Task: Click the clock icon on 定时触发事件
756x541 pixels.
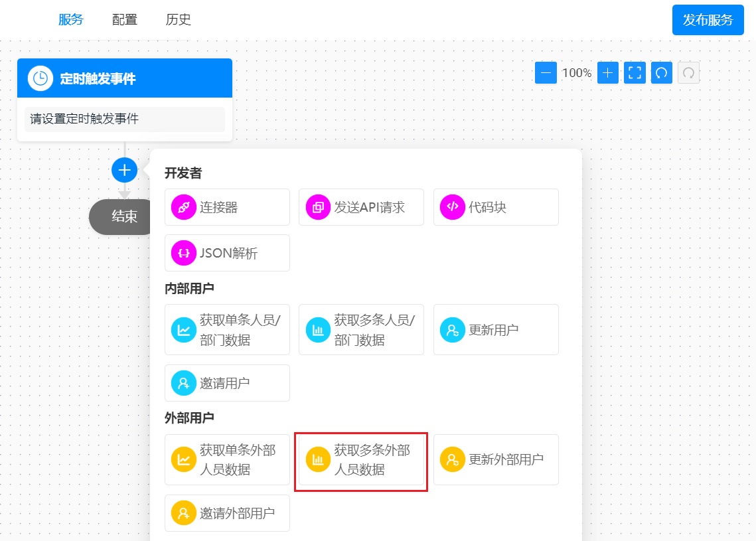Action: click(39, 78)
